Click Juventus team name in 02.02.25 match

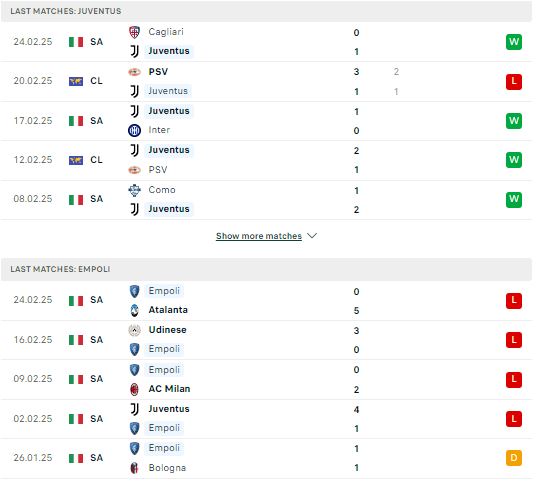tap(169, 409)
